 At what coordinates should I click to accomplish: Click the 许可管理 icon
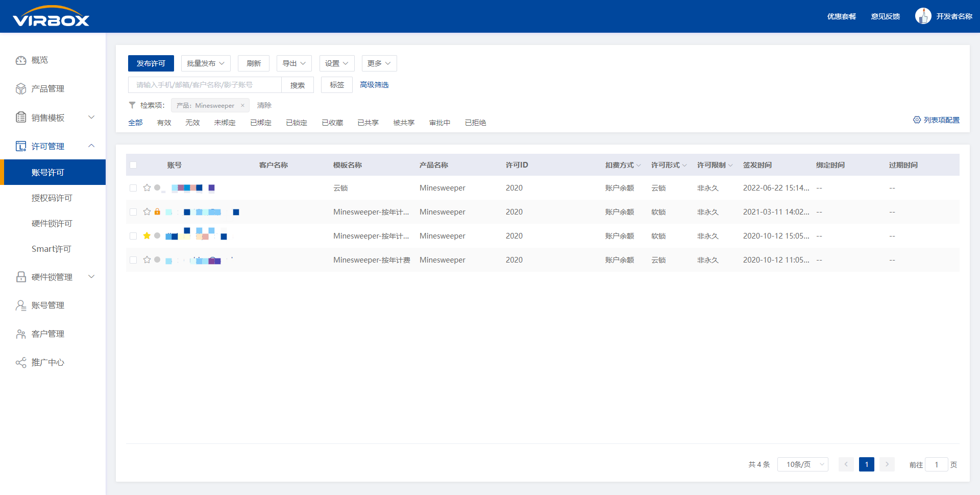21,146
